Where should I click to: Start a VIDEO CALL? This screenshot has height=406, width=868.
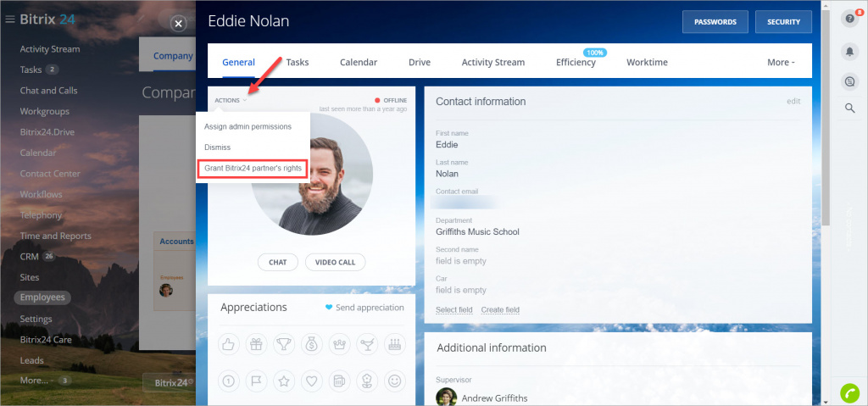335,262
